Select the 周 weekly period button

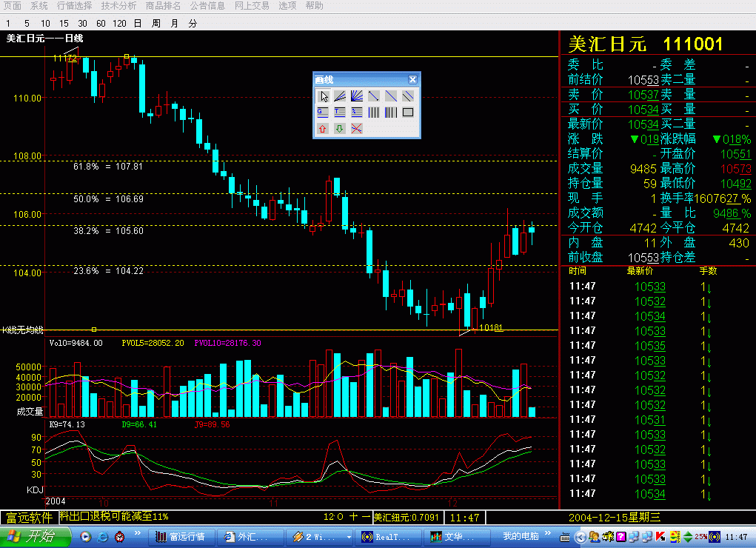click(x=156, y=23)
